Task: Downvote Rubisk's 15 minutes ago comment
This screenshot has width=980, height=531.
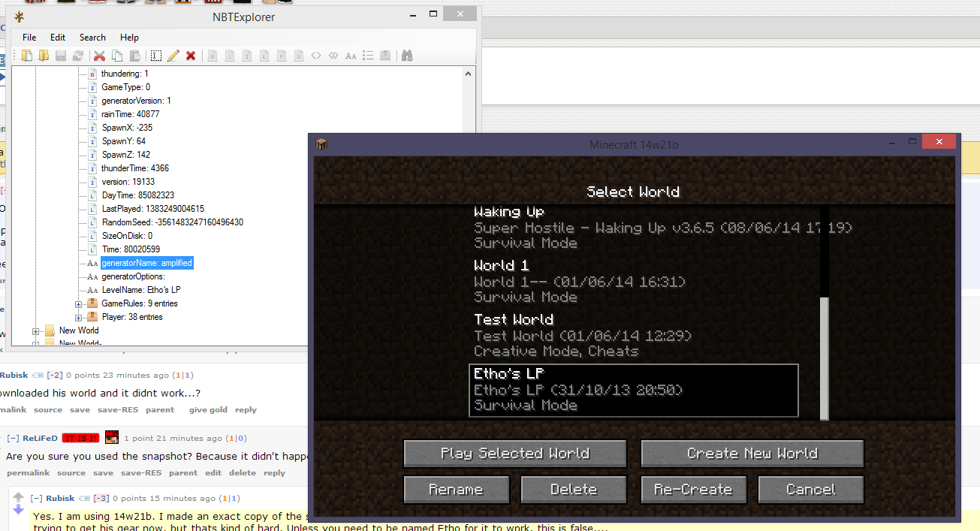Action: [19, 510]
